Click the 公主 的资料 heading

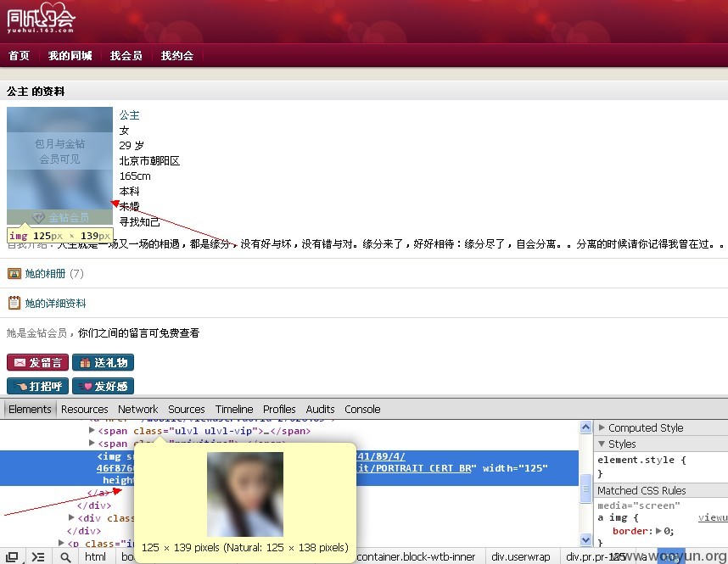click(x=36, y=92)
